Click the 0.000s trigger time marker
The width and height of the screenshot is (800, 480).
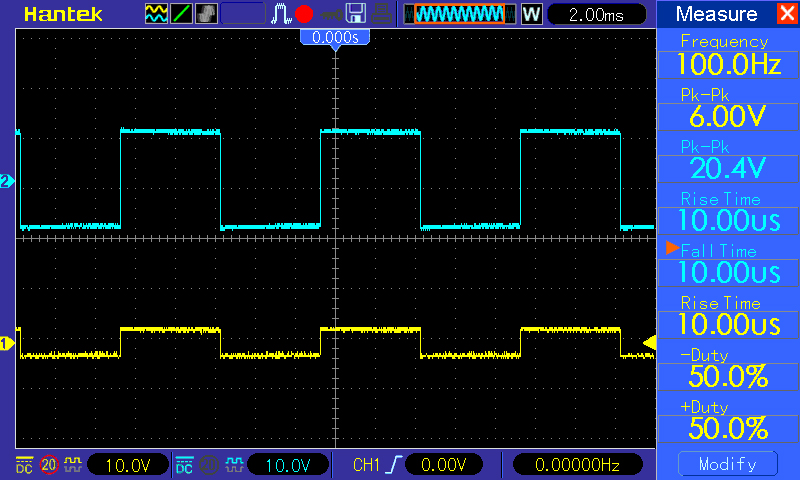335,38
